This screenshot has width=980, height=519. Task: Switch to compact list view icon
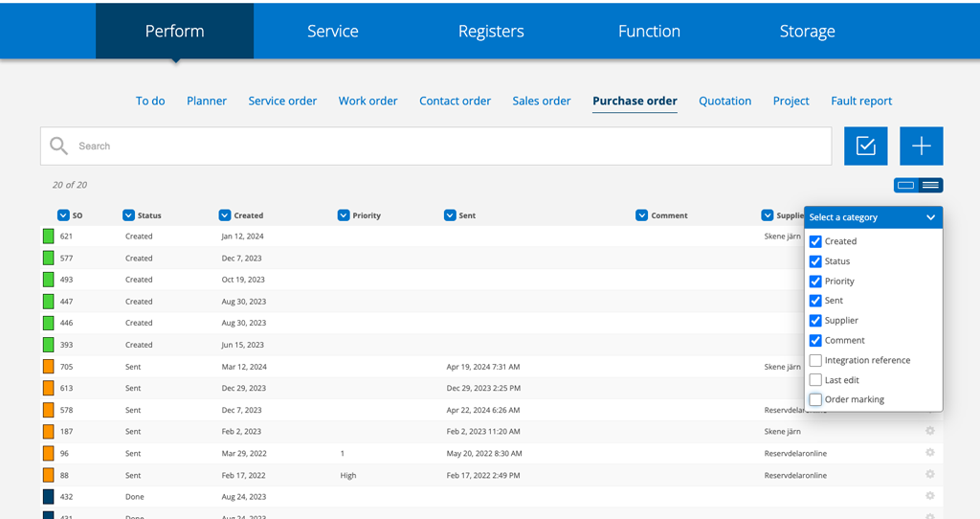point(930,185)
